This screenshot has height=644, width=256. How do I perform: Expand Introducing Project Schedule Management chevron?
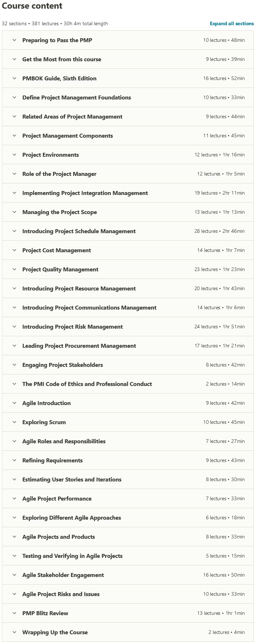(14, 231)
